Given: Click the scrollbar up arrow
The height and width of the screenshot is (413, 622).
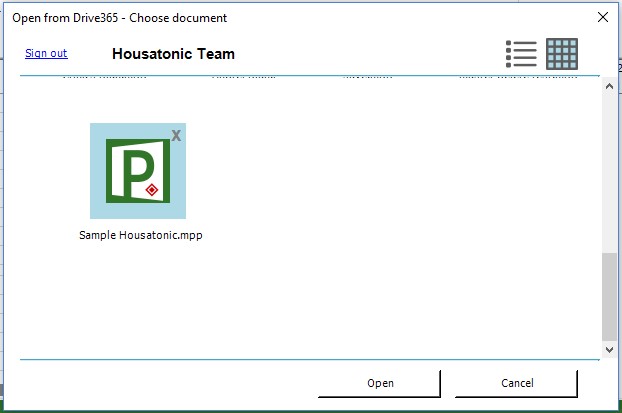Looking at the screenshot, I should [609, 86].
